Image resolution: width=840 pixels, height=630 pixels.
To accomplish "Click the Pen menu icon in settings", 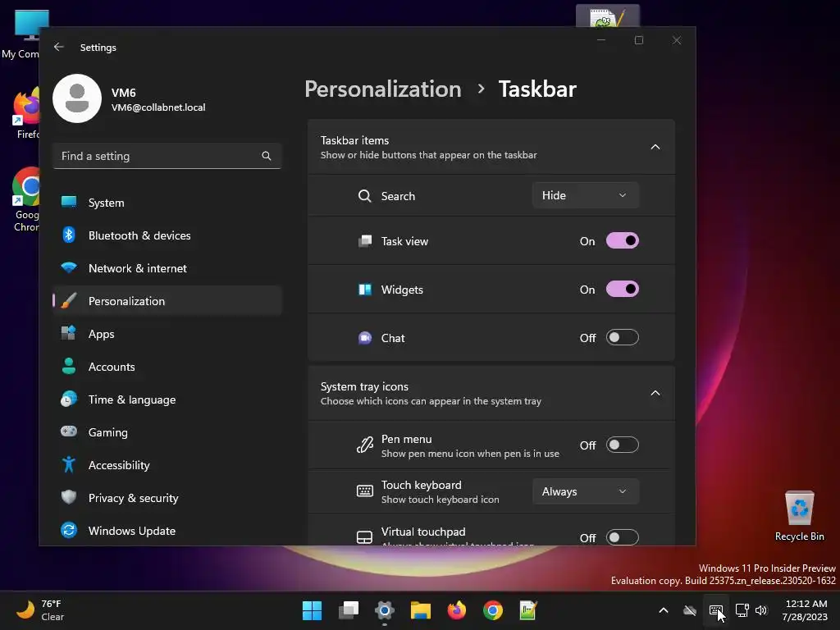I will tap(365, 445).
